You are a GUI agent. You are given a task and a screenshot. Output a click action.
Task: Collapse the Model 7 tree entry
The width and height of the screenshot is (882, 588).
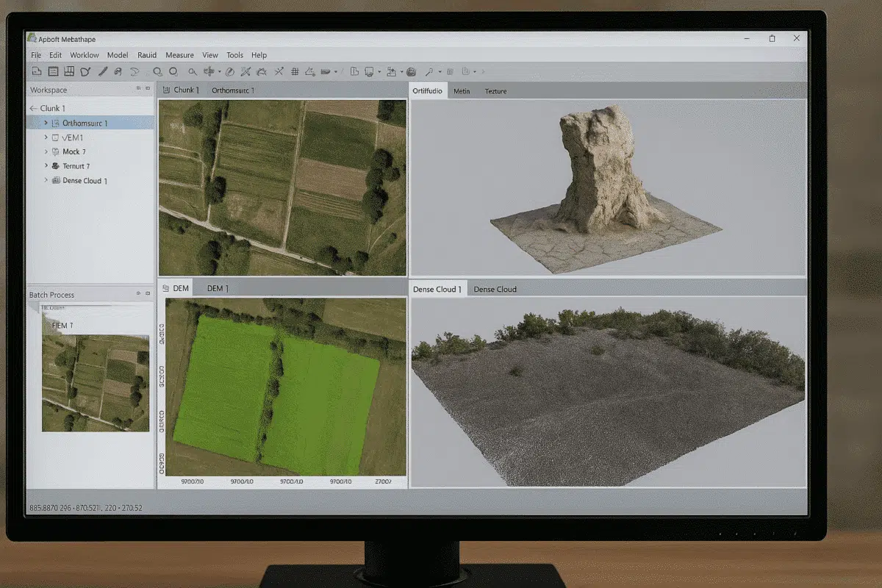(x=46, y=151)
